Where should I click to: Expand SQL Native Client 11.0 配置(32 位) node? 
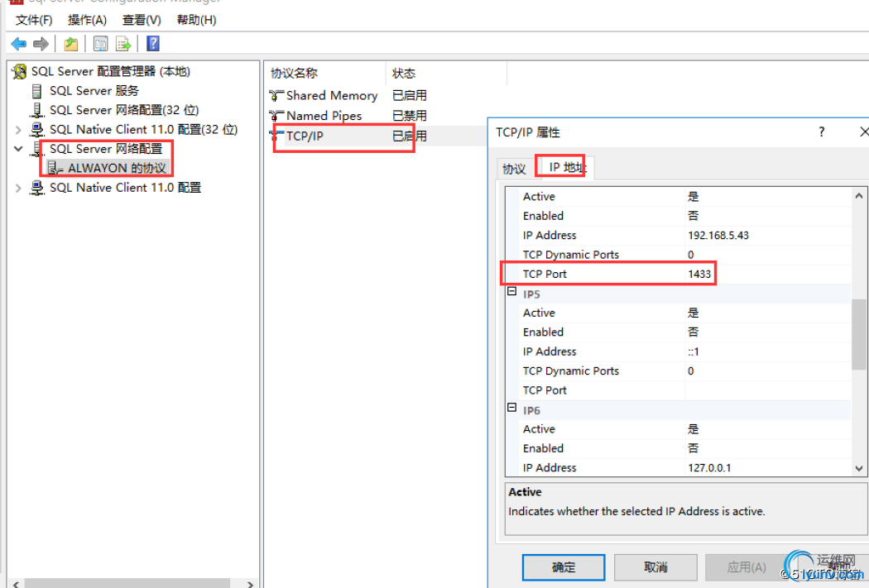point(18,130)
